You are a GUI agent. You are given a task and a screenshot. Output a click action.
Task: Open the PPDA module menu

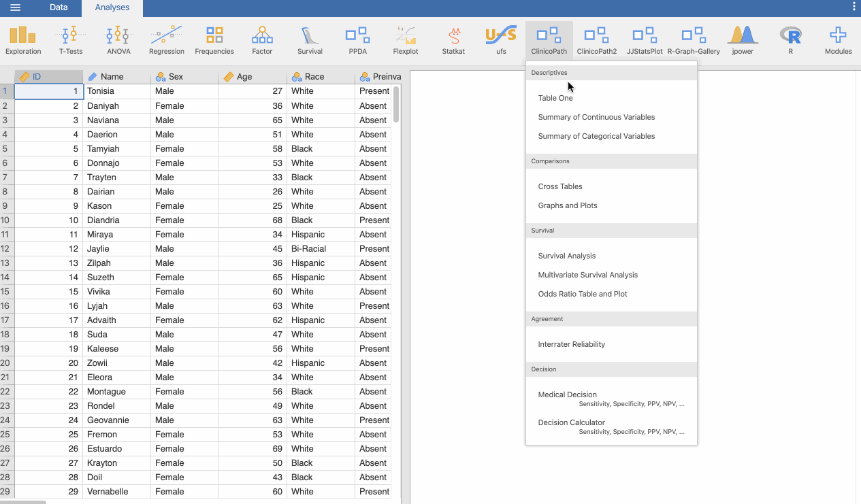[x=357, y=41]
